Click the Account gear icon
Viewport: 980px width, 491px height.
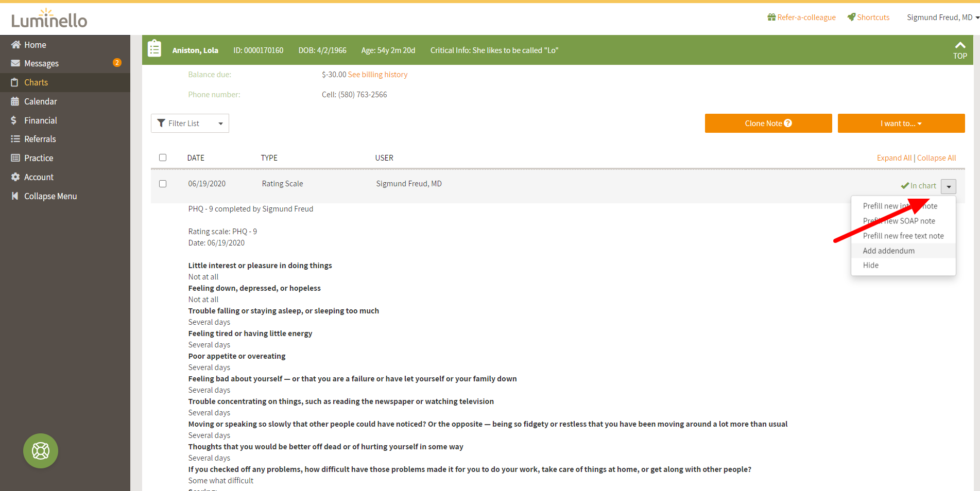pos(15,177)
